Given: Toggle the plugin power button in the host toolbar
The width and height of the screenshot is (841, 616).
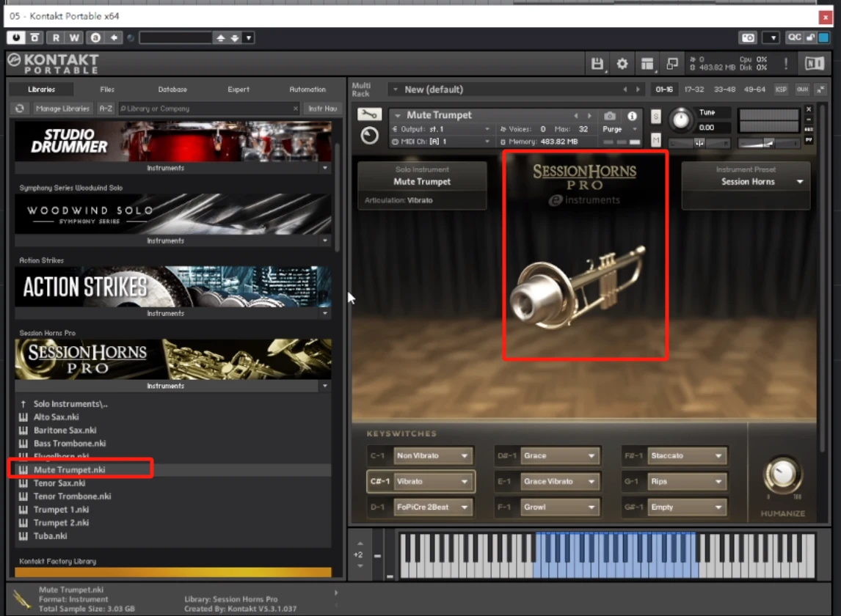Looking at the screenshot, I should [x=15, y=37].
